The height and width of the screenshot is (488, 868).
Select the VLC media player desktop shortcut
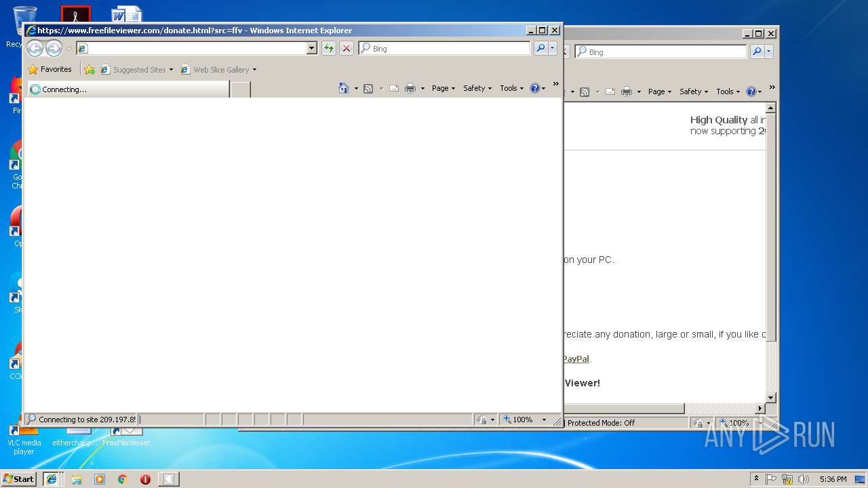[24, 439]
